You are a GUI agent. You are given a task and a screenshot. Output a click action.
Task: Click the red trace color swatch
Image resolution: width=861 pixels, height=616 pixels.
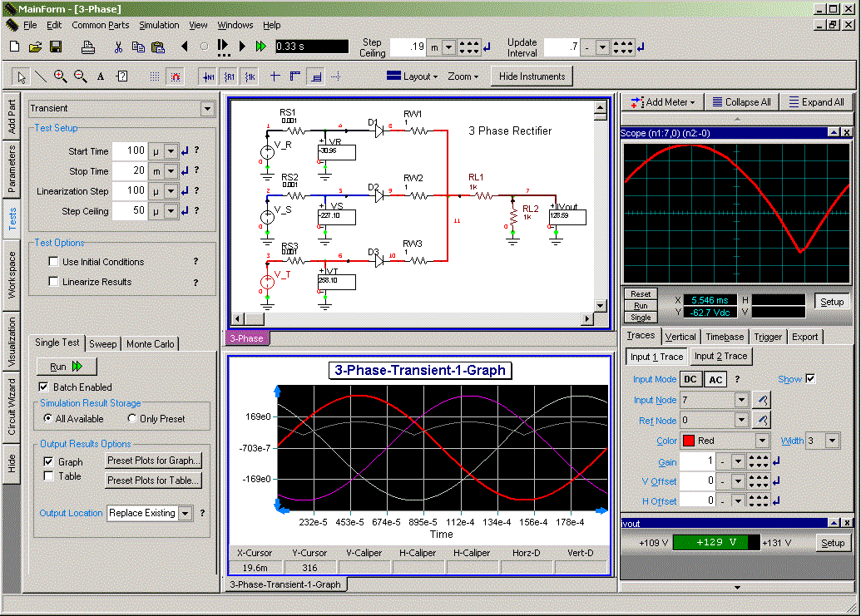tap(688, 441)
